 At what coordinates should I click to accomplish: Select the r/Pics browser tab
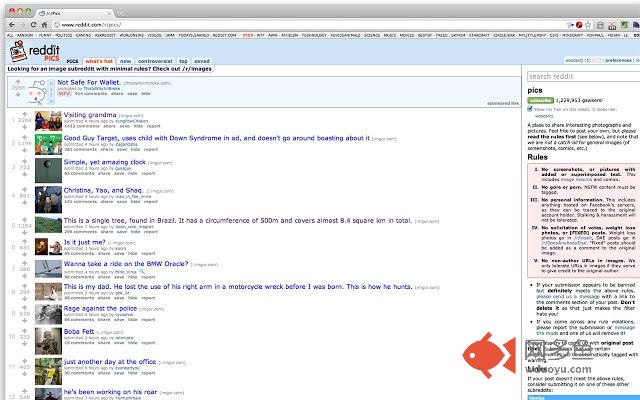[73, 13]
